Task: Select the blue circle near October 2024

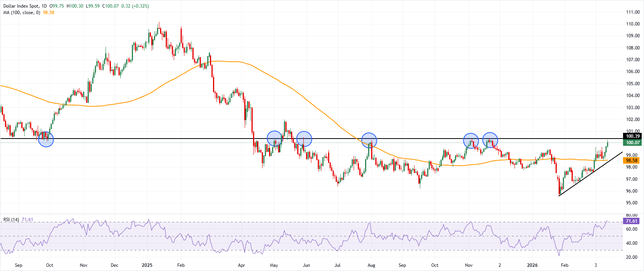Action: coord(46,139)
